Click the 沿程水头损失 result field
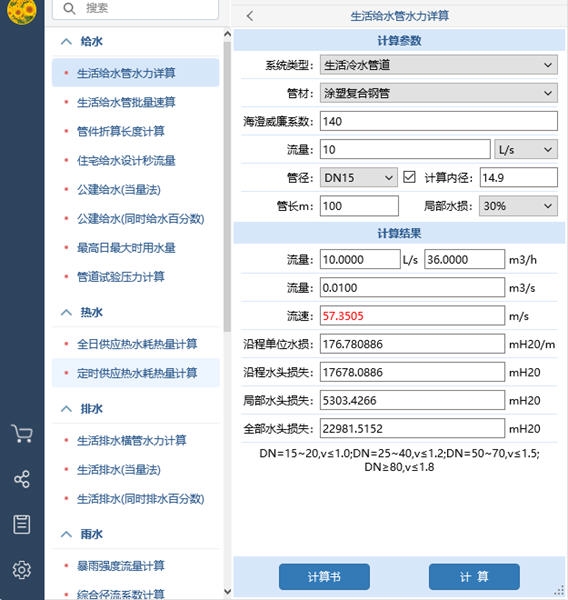 point(412,372)
